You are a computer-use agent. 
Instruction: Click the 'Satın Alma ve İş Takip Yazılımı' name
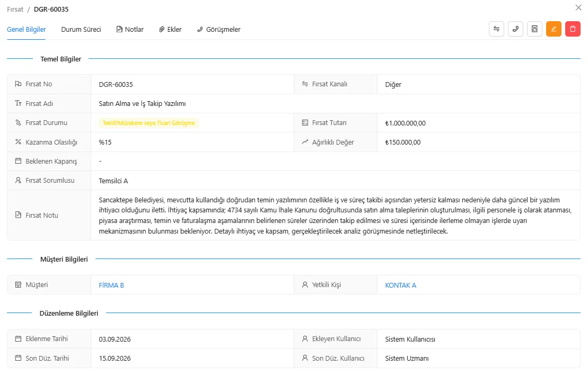(x=142, y=104)
